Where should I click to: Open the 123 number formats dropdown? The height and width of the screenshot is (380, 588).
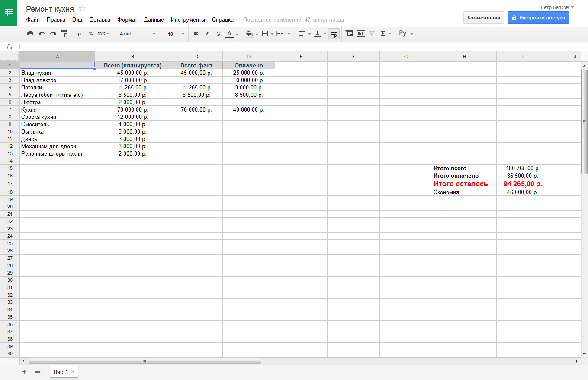[x=103, y=34]
